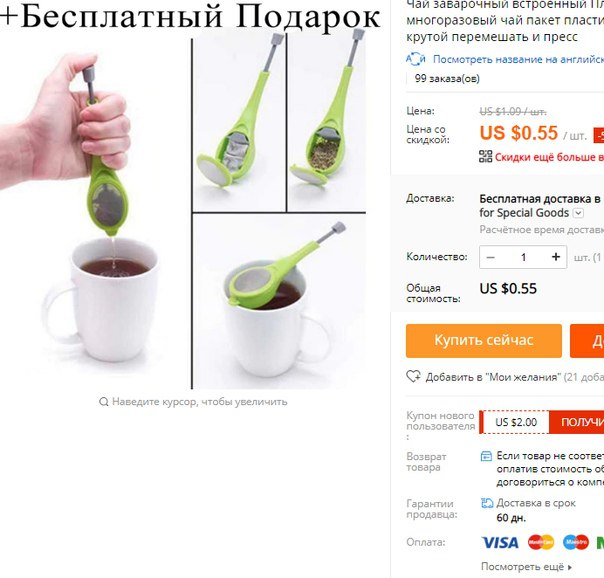Click the translate icon beside the English title link

click(x=416, y=59)
